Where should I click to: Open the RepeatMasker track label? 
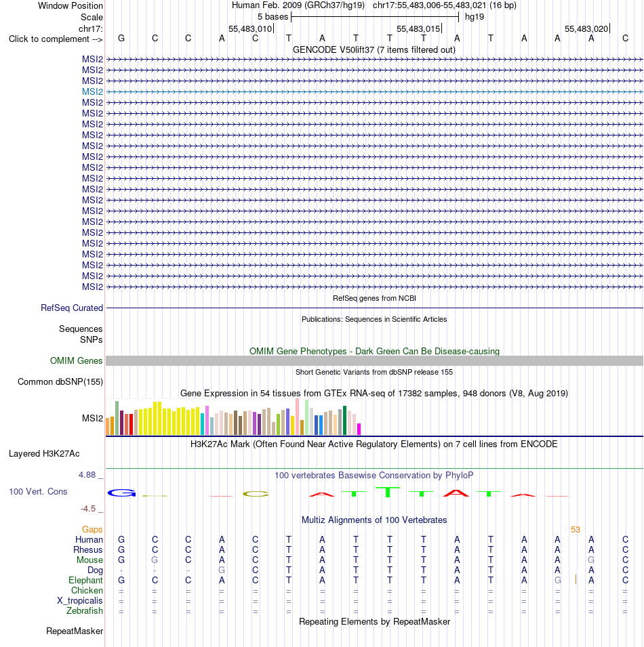click(75, 631)
